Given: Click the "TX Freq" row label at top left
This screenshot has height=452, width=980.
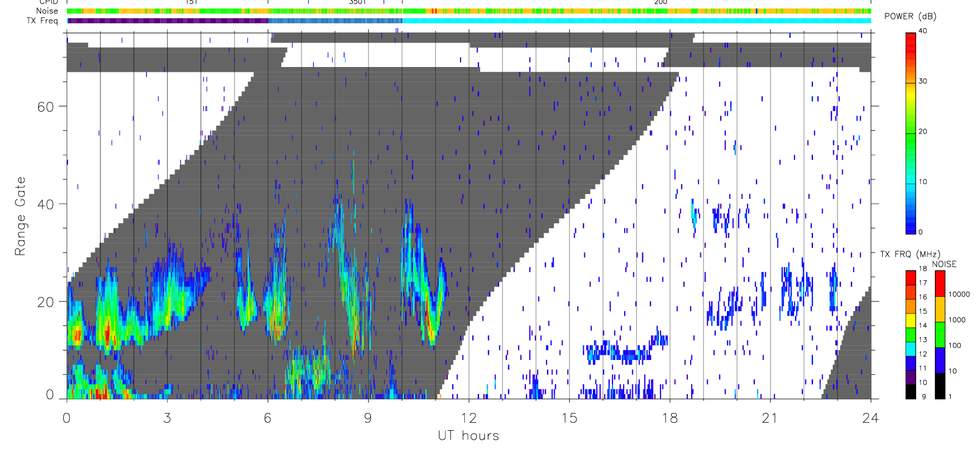Looking at the screenshot, I should (42, 21).
